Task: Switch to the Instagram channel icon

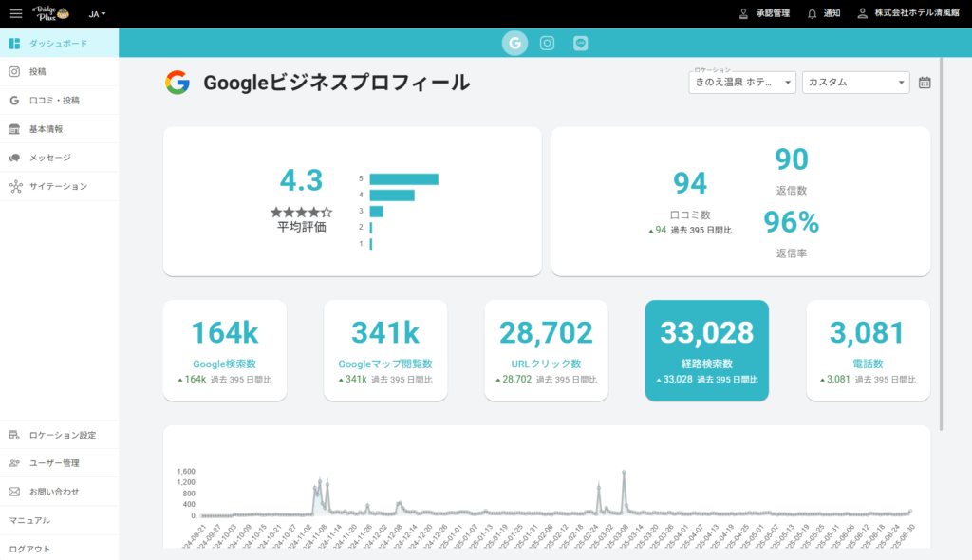Action: coord(548,43)
